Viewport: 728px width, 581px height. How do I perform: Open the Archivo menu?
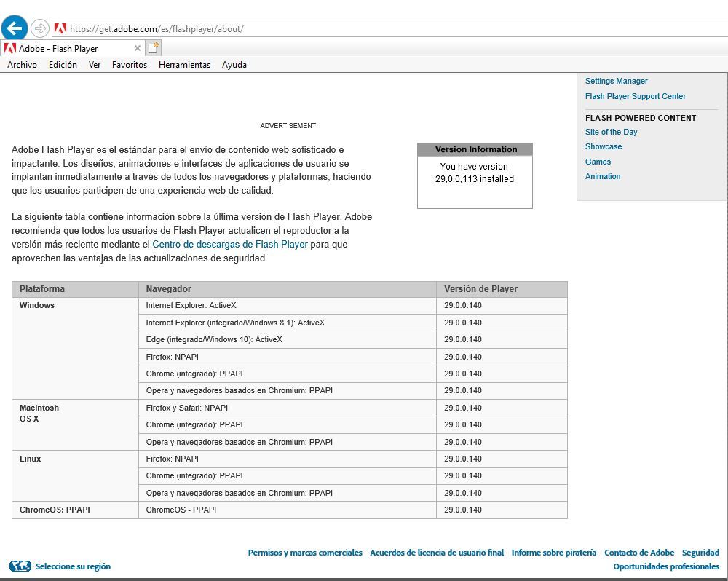(x=22, y=65)
